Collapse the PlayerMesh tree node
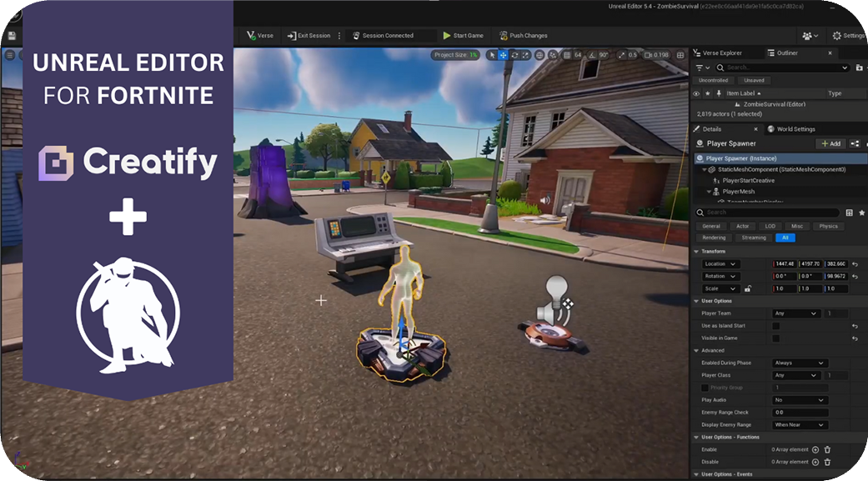Screen dimensions: 868x481 click(709, 192)
